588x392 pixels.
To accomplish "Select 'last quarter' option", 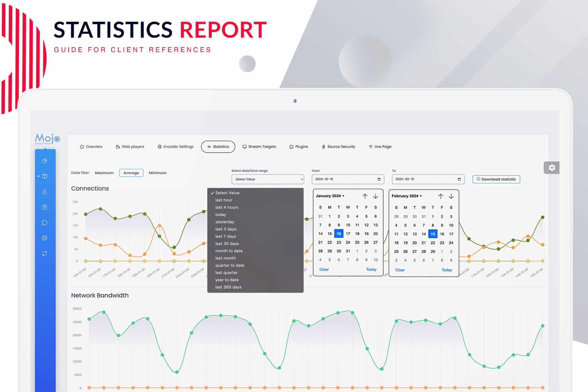I will tap(255, 273).
